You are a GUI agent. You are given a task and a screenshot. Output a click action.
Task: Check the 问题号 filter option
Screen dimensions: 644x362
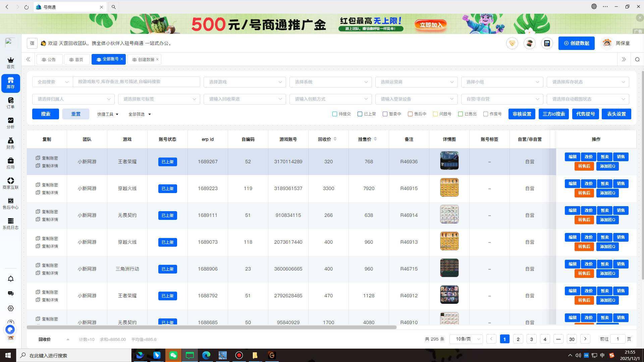pyautogui.click(x=435, y=114)
